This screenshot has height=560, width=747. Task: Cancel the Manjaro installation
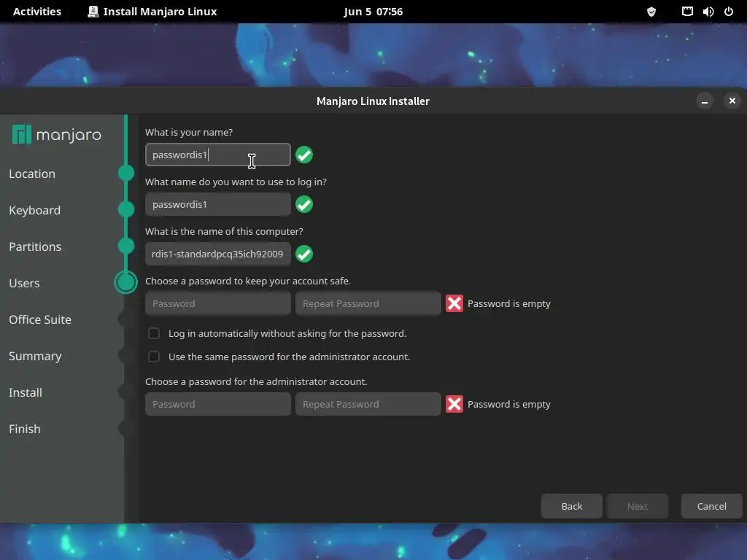tap(712, 506)
